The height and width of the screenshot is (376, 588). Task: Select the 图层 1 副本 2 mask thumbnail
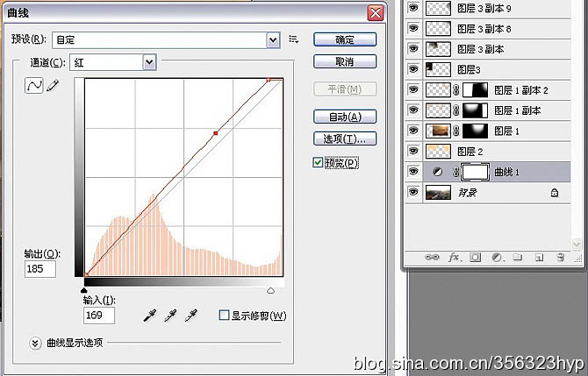pyautogui.click(x=475, y=90)
